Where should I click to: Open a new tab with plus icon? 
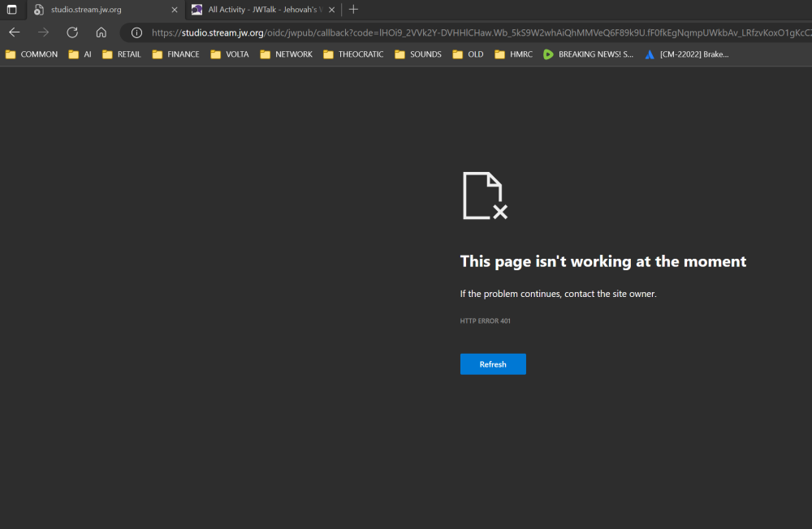[x=353, y=10]
